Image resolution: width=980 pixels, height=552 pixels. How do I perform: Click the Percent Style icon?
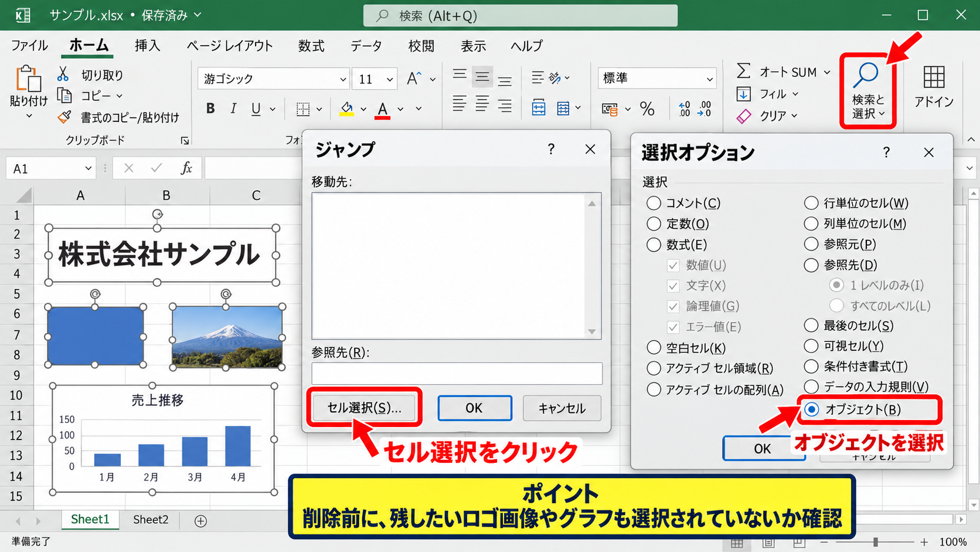click(x=647, y=109)
